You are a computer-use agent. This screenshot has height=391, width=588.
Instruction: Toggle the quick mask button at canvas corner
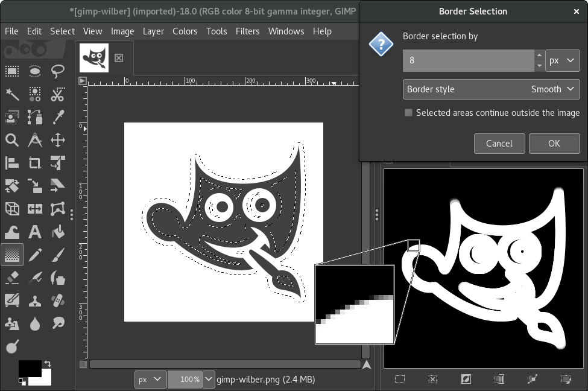(83, 364)
